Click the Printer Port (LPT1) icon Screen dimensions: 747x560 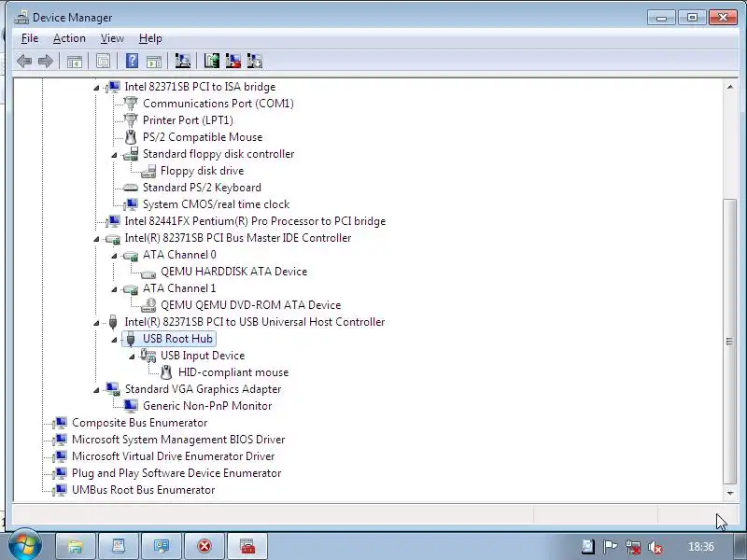(131, 120)
